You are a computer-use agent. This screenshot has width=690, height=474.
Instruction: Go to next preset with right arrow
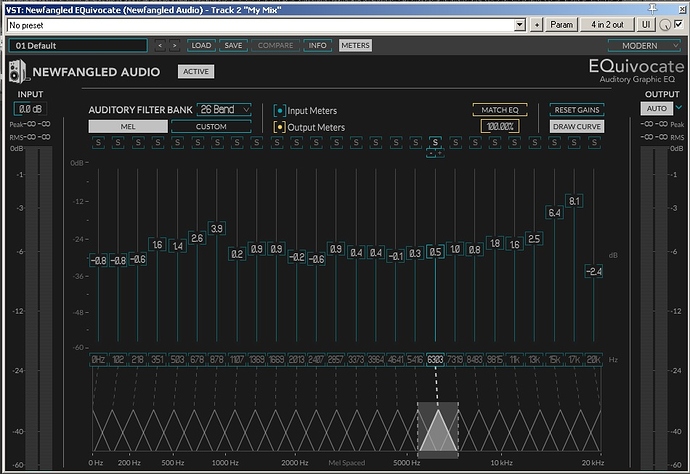pos(175,45)
